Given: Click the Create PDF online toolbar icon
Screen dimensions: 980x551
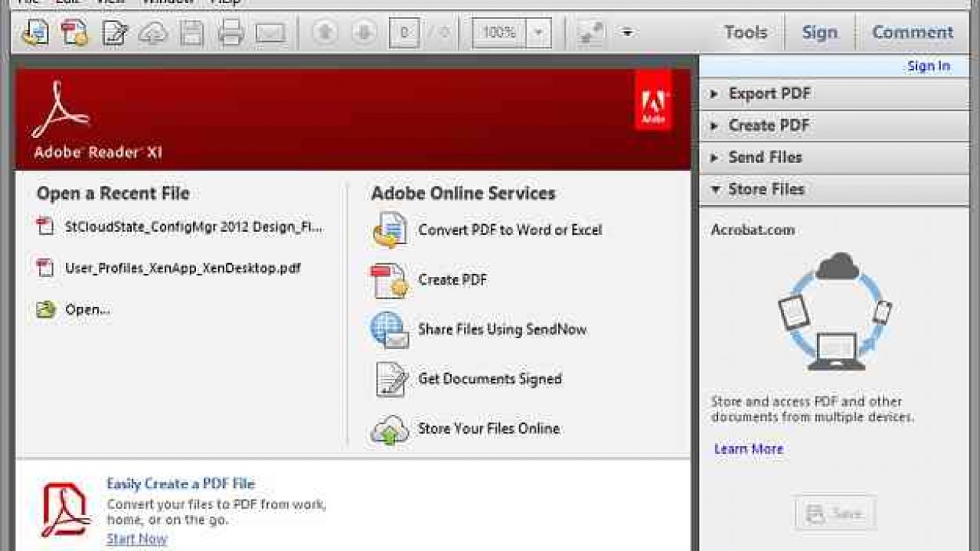Looking at the screenshot, I should tap(74, 32).
